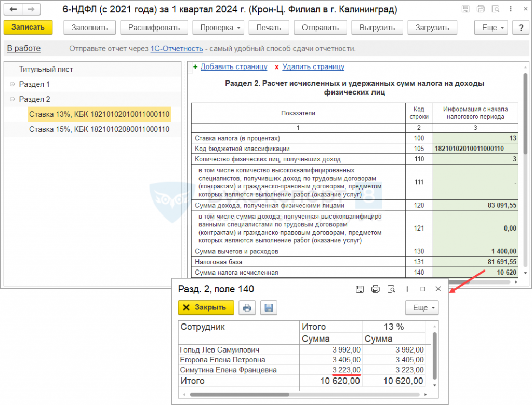Expand the Раздел 1 tree node
This screenshot has width=532, height=405.
click(x=12, y=84)
